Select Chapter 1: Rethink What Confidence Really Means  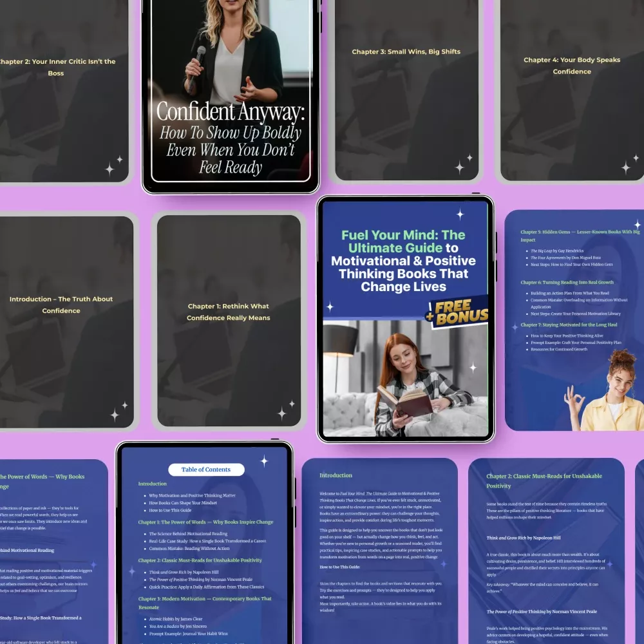(229, 312)
